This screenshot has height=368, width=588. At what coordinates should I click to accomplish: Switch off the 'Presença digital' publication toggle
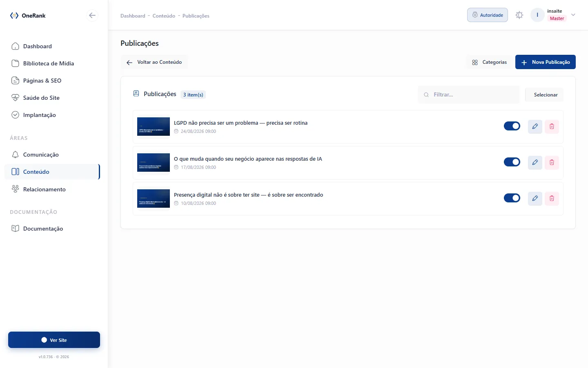512,198
